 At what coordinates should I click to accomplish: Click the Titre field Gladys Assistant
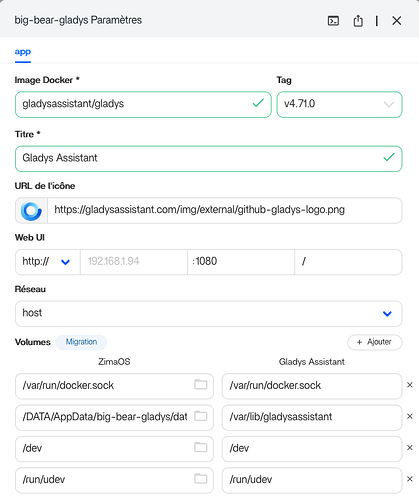click(x=208, y=159)
